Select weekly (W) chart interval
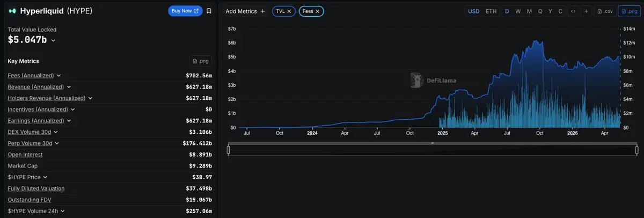The width and height of the screenshot is (644, 218). (518, 11)
